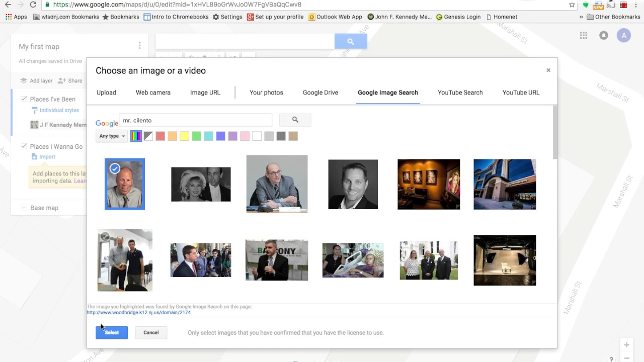Close the Choose an image dialog

pos(548,70)
